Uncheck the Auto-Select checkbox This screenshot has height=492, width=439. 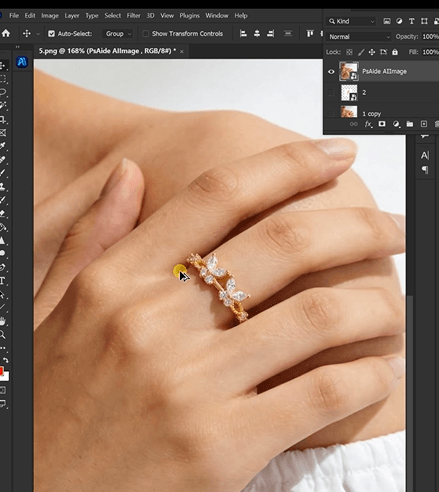pos(51,34)
